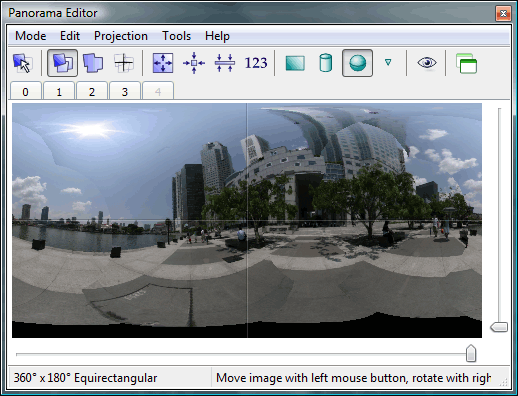Viewport: 518px width, 396px height.
Task: Toggle the spherical projection button
Action: (357, 63)
